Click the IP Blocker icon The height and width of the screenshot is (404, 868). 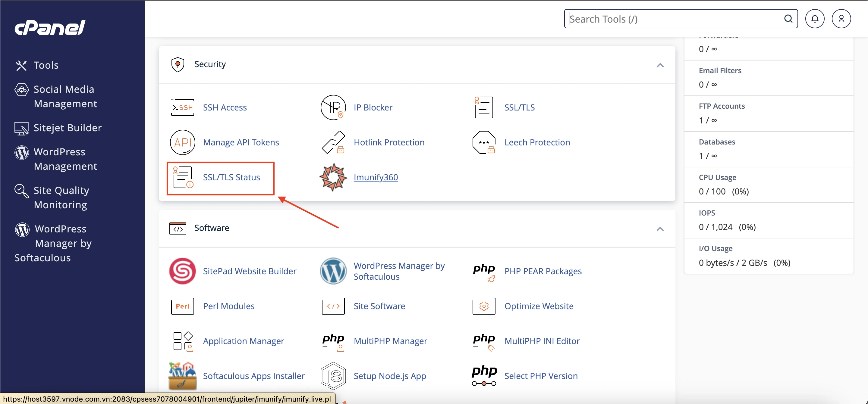coord(333,107)
